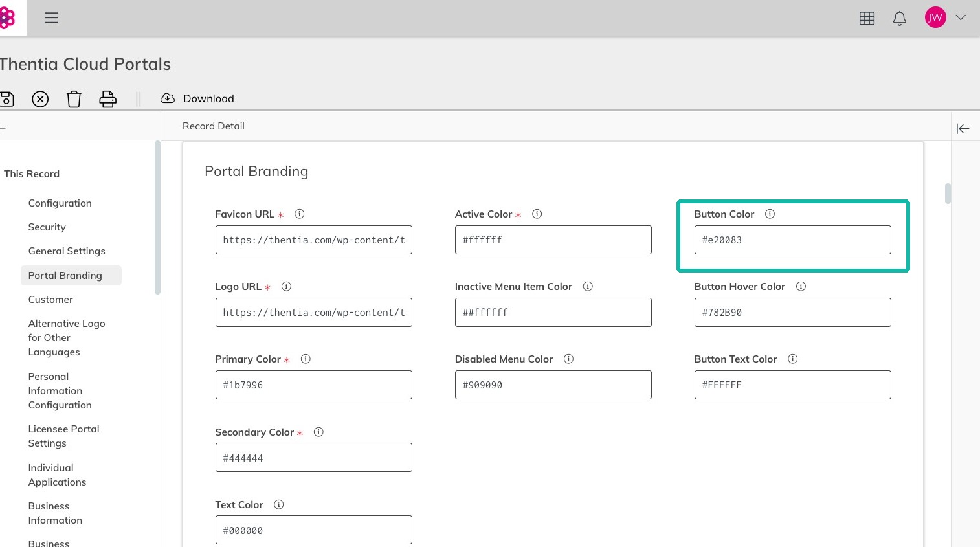This screenshot has height=547, width=980.
Task: Click the main content vertical scrollbar
Action: point(948,194)
